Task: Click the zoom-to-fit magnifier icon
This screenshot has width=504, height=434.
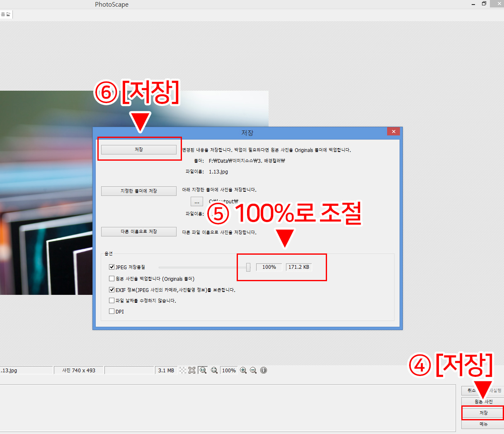Action: point(214,370)
